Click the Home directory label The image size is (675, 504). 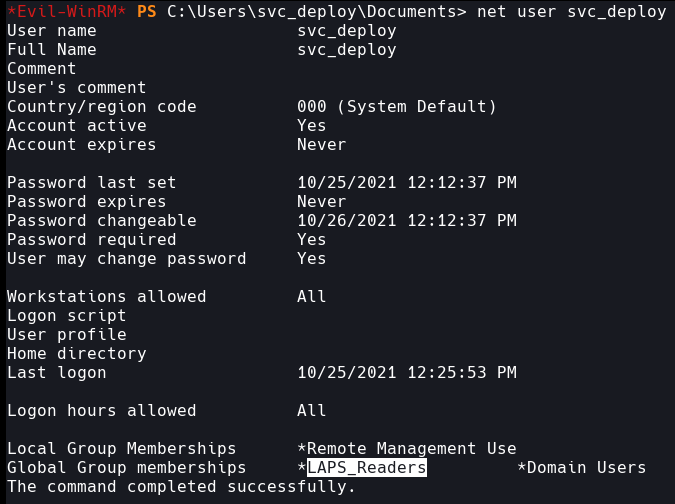click(77, 354)
